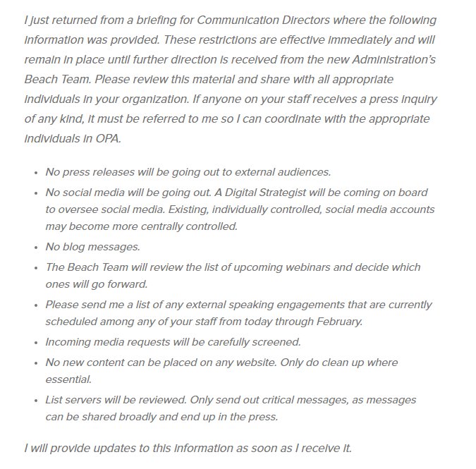Click the bullet dot before "List servers"

[36, 401]
